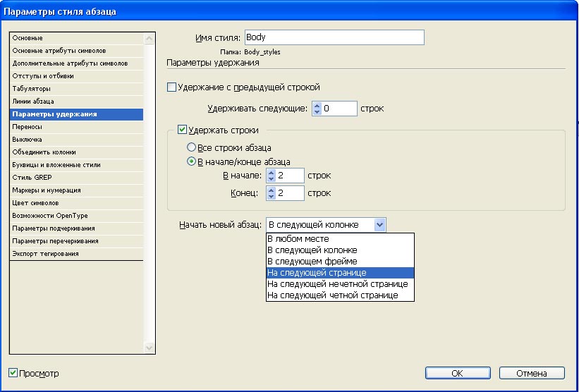Decrease Конец lines count
The image size is (579, 392).
pos(271,197)
